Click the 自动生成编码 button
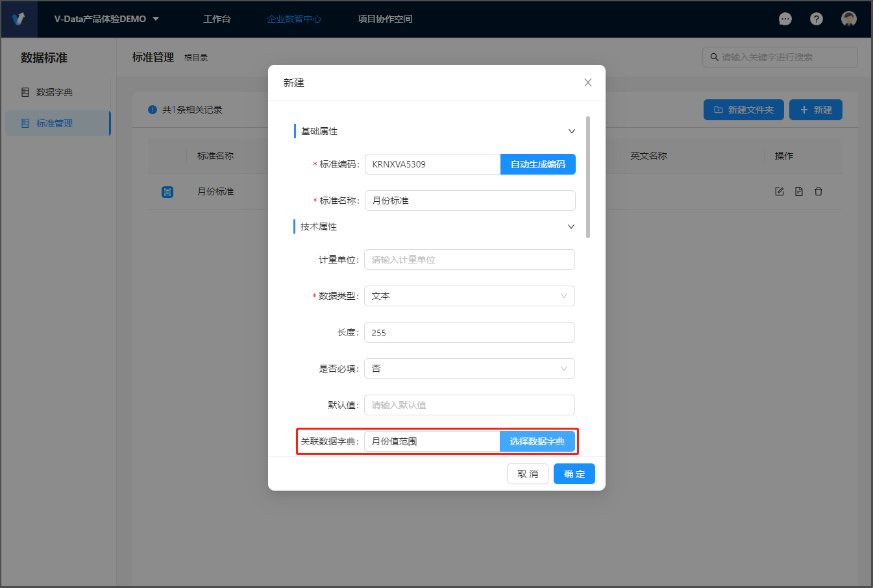Image resolution: width=873 pixels, height=588 pixels. coord(537,164)
